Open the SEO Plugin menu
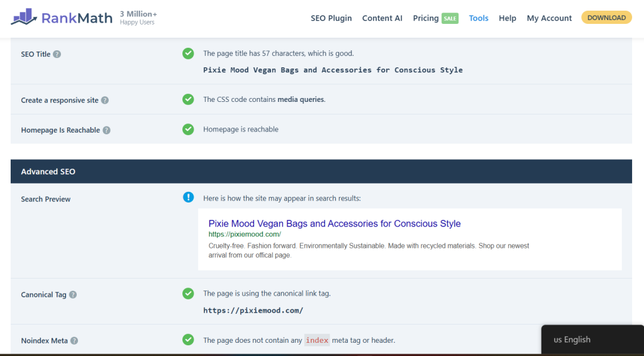 coord(331,18)
